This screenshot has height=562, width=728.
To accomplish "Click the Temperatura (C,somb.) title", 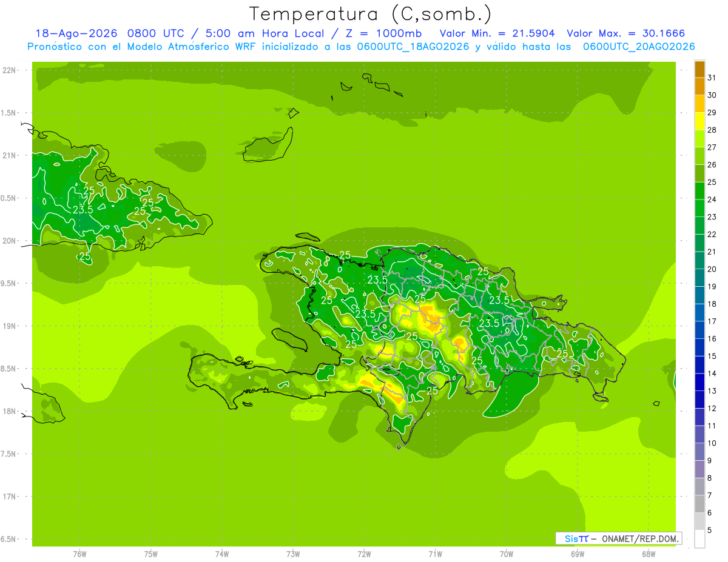I will tap(370, 14).
